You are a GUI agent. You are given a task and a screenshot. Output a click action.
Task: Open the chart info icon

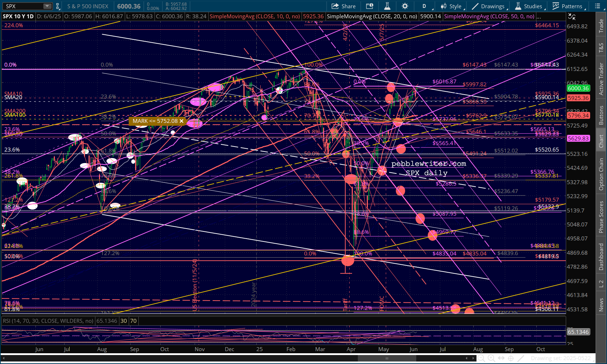pos(369,6)
